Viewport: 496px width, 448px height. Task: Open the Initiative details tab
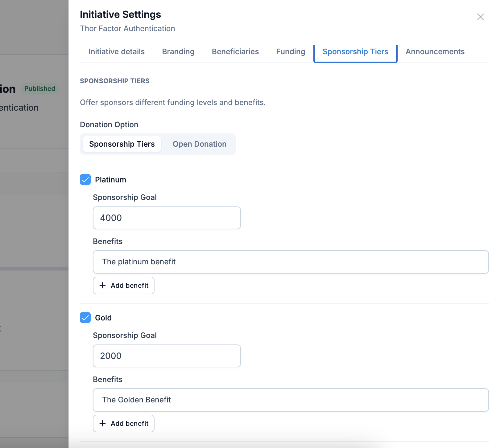pyautogui.click(x=117, y=52)
